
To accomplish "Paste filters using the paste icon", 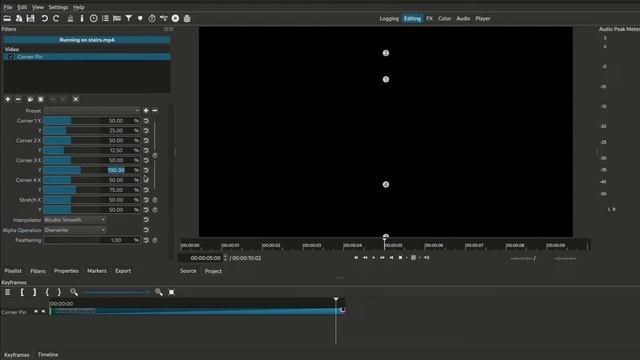I will [40, 99].
